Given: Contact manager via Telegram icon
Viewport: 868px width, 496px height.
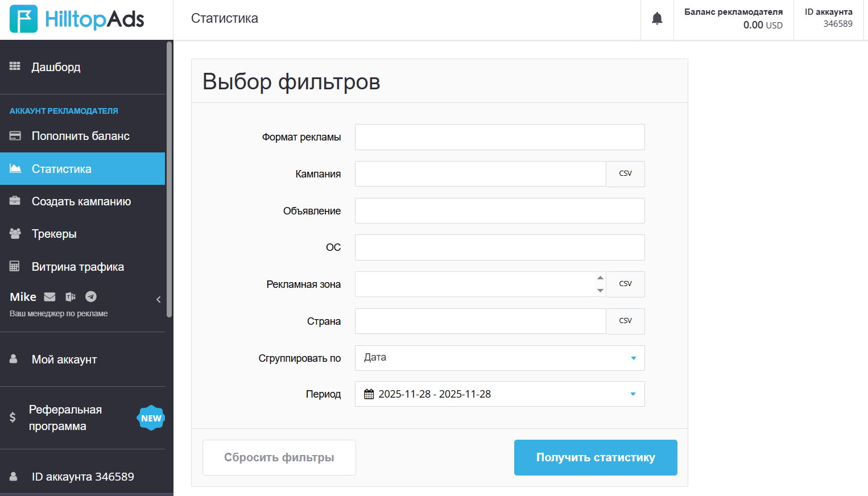Looking at the screenshot, I should point(91,297).
